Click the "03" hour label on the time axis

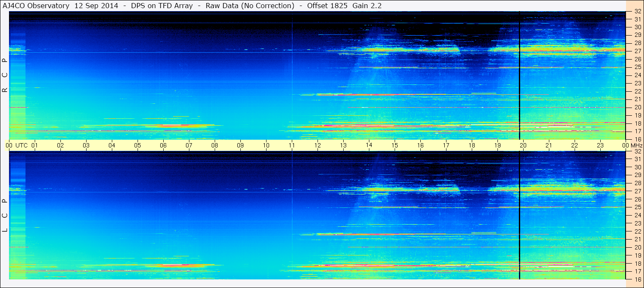coord(86,145)
